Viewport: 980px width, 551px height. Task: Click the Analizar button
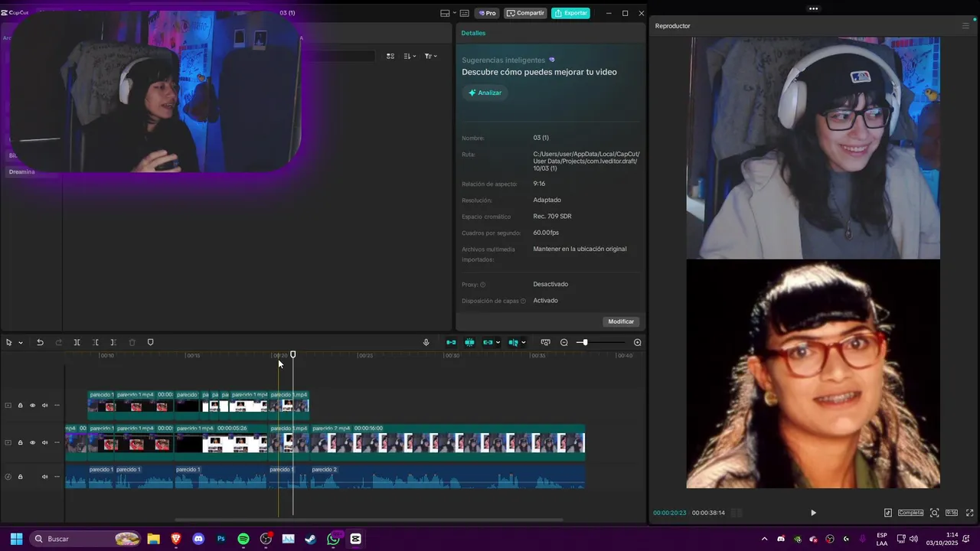pos(485,93)
